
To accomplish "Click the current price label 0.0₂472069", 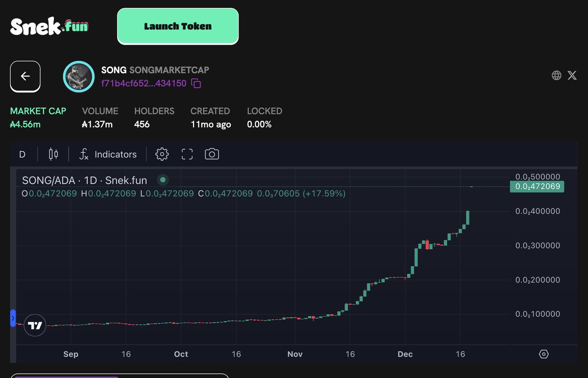I will coord(537,187).
